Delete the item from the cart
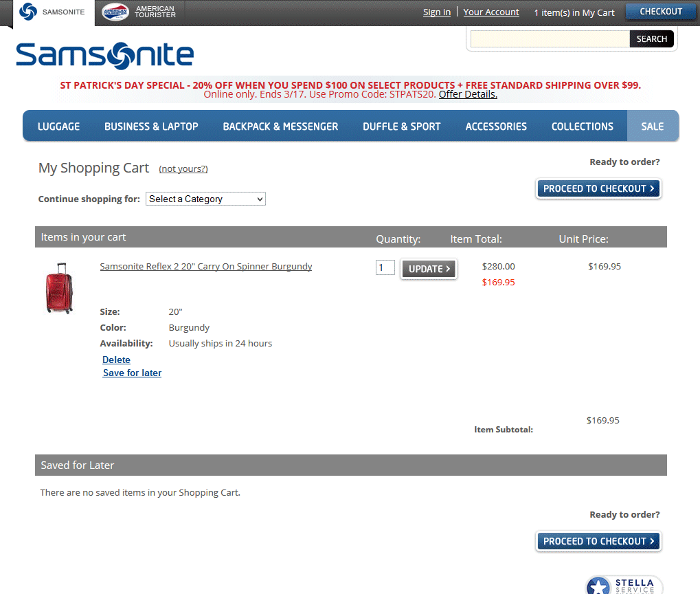The height and width of the screenshot is (594, 700). [x=116, y=360]
